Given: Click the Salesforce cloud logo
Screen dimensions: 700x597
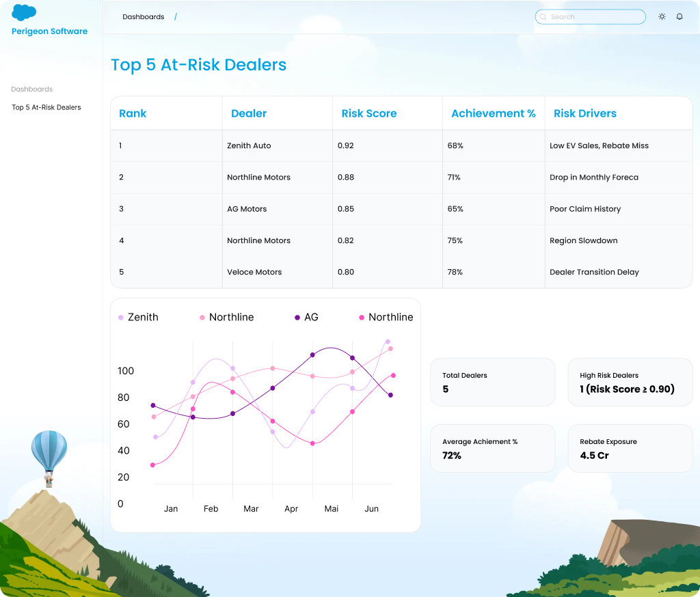Looking at the screenshot, I should tap(24, 12).
